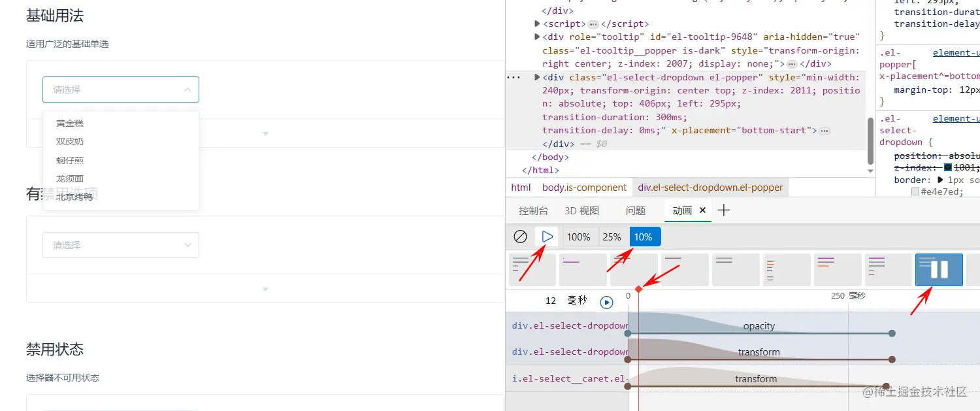980x411 pixels.
Task: Clear all captured animations
Action: [x=520, y=237]
